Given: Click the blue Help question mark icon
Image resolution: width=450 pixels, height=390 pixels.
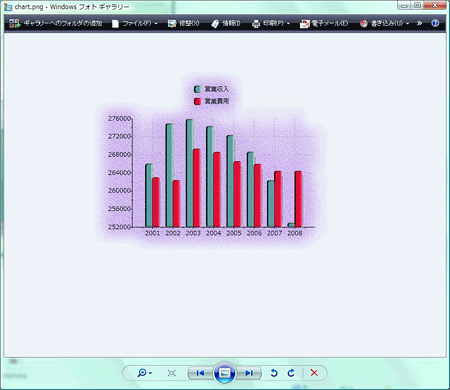Looking at the screenshot, I should pyautogui.click(x=435, y=23).
